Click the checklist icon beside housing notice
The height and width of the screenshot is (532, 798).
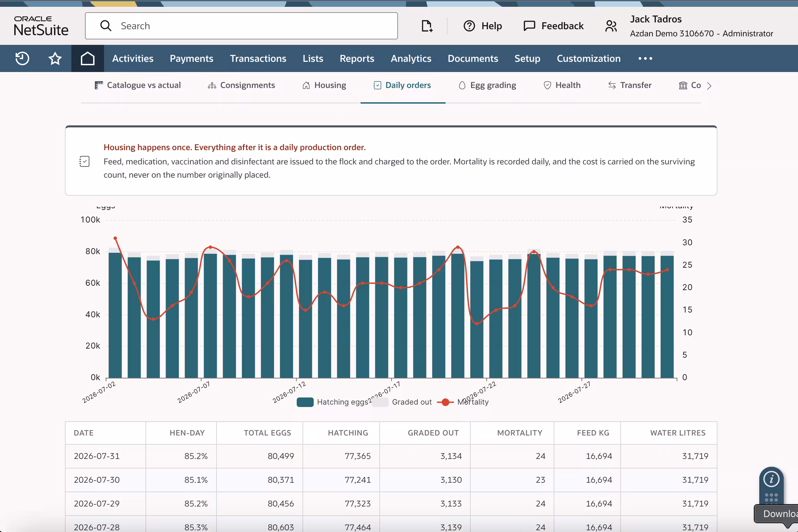[84, 161]
